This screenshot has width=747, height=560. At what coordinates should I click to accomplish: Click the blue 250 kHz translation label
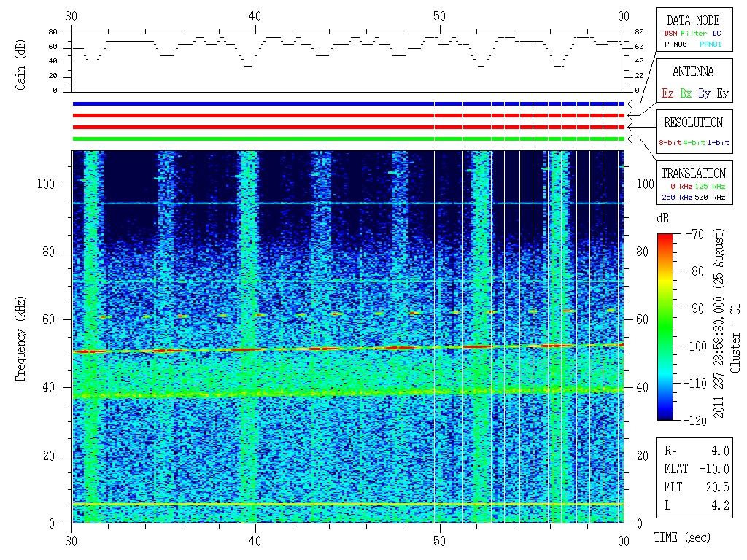[x=677, y=197]
